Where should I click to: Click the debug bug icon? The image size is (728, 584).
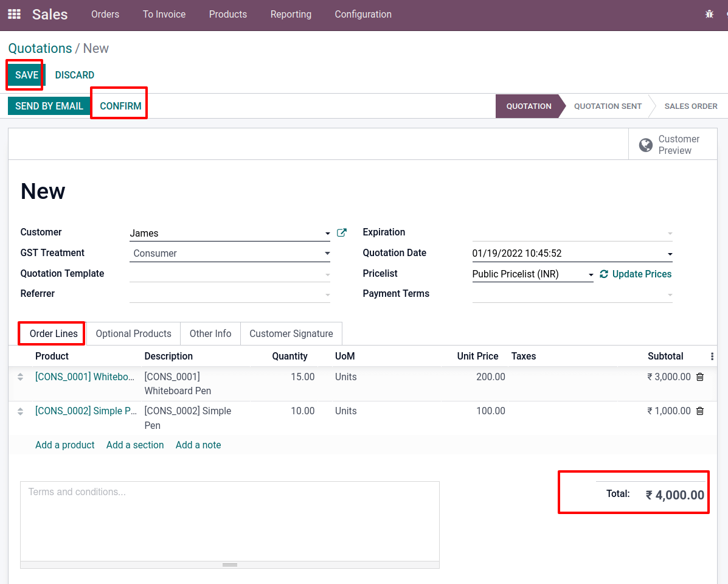(x=709, y=15)
